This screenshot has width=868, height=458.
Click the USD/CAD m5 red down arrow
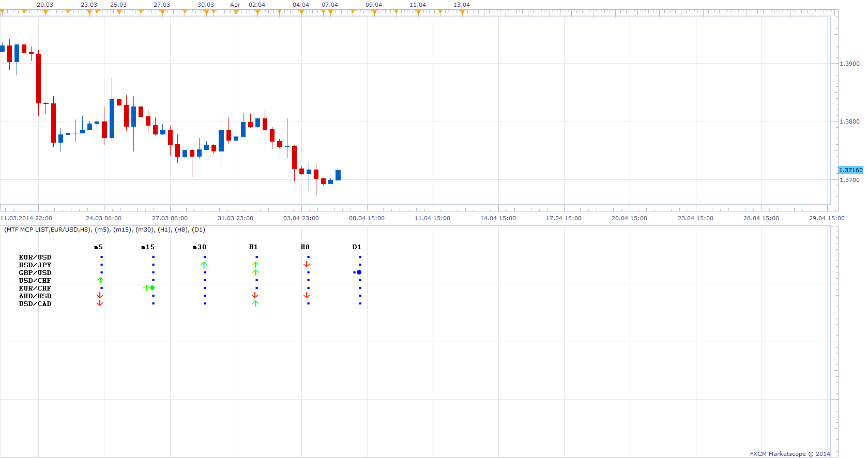pyautogui.click(x=100, y=303)
